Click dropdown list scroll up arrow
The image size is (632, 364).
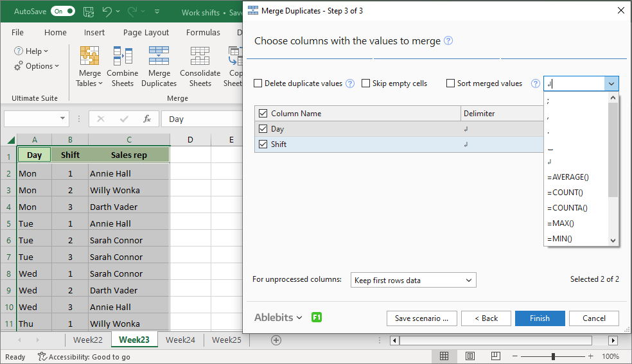613,98
